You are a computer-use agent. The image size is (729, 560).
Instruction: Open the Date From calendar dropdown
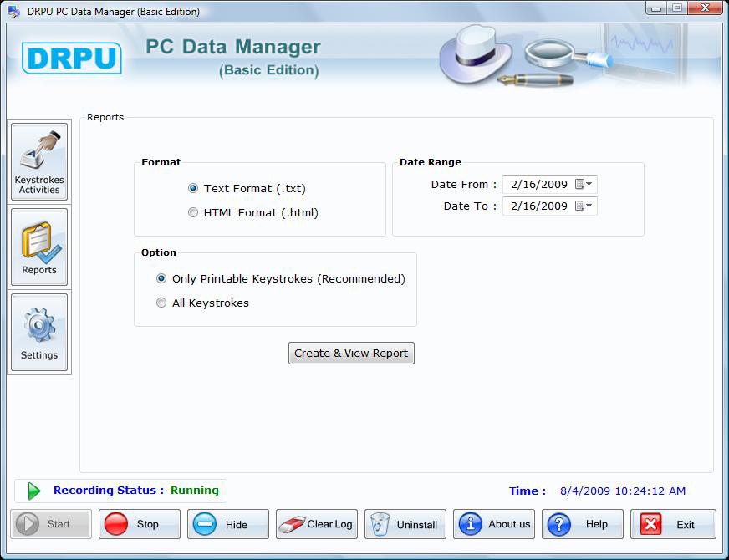pyautogui.click(x=584, y=184)
